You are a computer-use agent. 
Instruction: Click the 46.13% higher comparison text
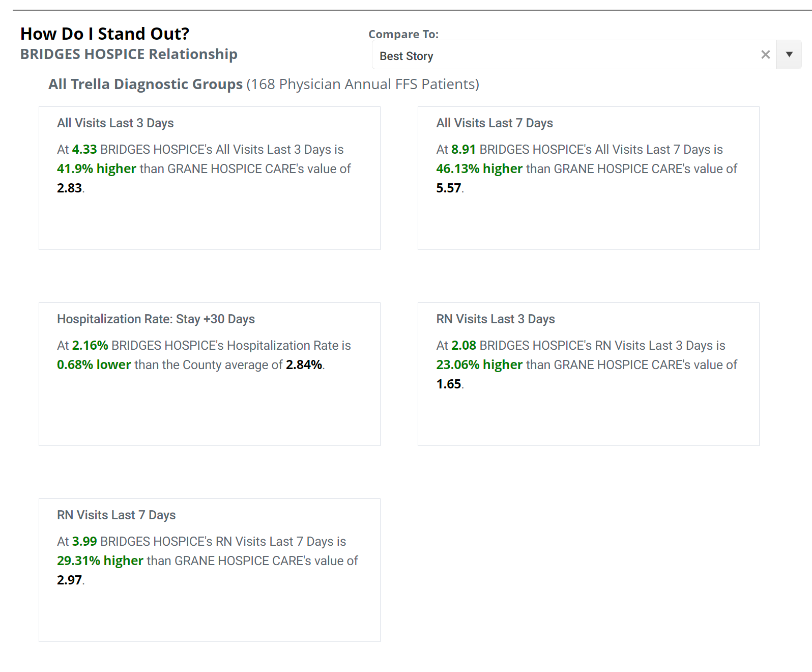[479, 169]
